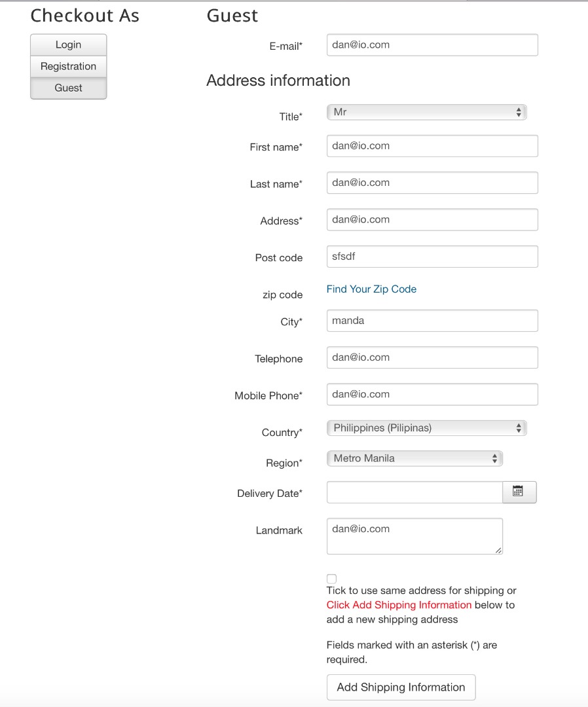Click the Post code field

click(432, 257)
